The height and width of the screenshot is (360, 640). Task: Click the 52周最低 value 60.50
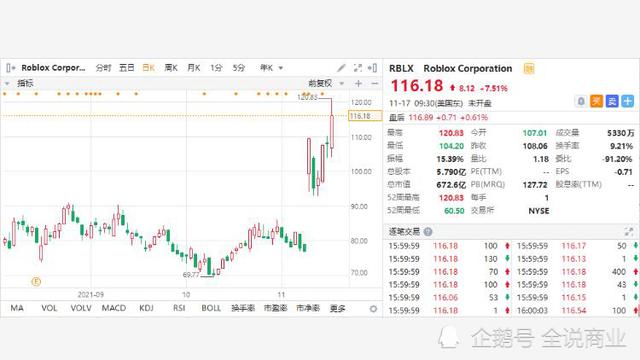click(454, 211)
